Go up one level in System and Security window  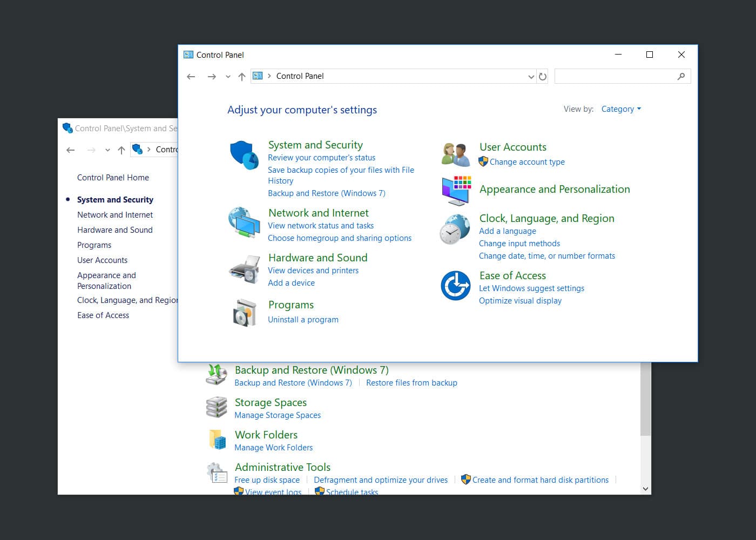(x=122, y=150)
